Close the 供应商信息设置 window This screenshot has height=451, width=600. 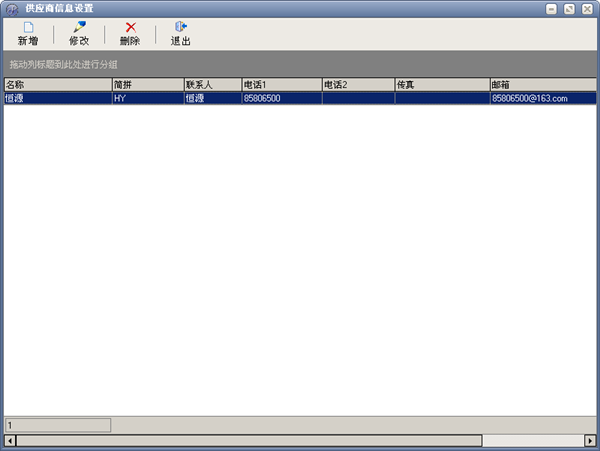coord(590,8)
